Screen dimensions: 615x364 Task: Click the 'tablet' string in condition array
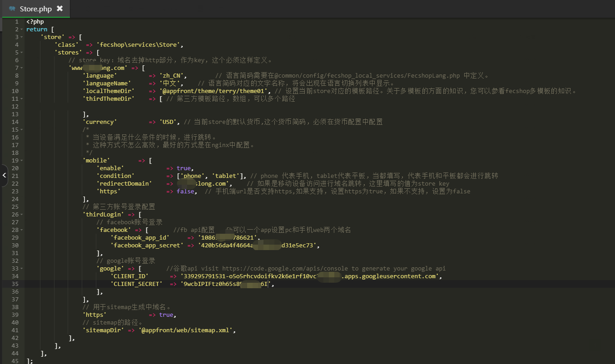226,176
